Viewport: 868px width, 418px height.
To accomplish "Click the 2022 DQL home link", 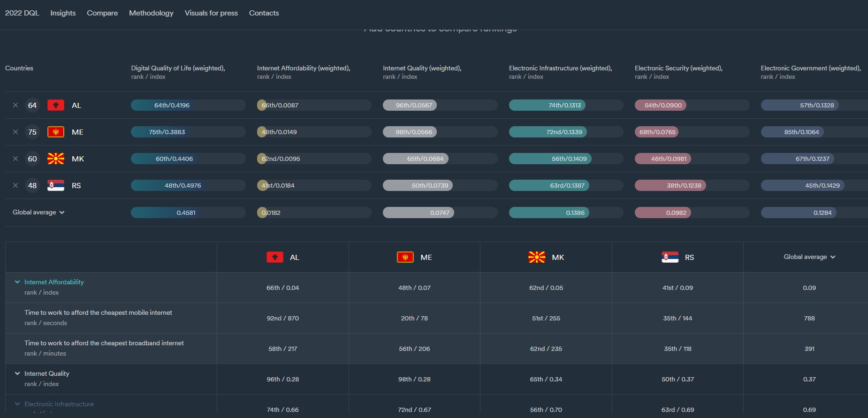I will pos(22,13).
